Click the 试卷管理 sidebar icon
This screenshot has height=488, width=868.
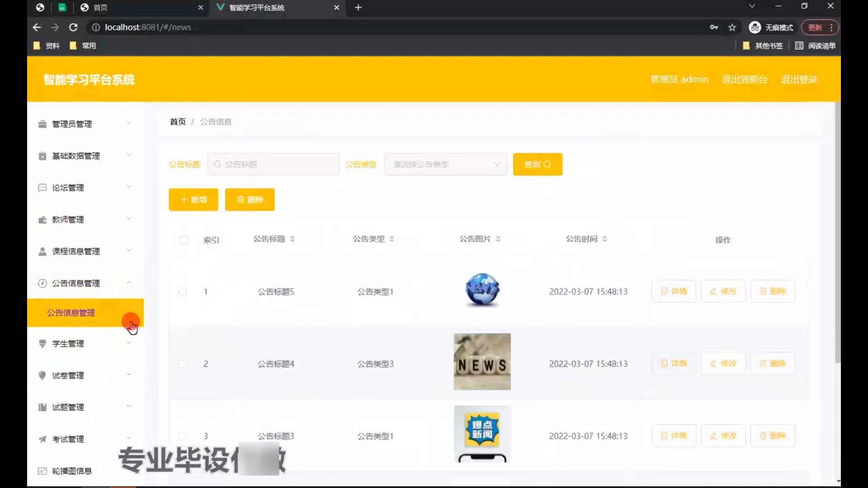click(42, 375)
